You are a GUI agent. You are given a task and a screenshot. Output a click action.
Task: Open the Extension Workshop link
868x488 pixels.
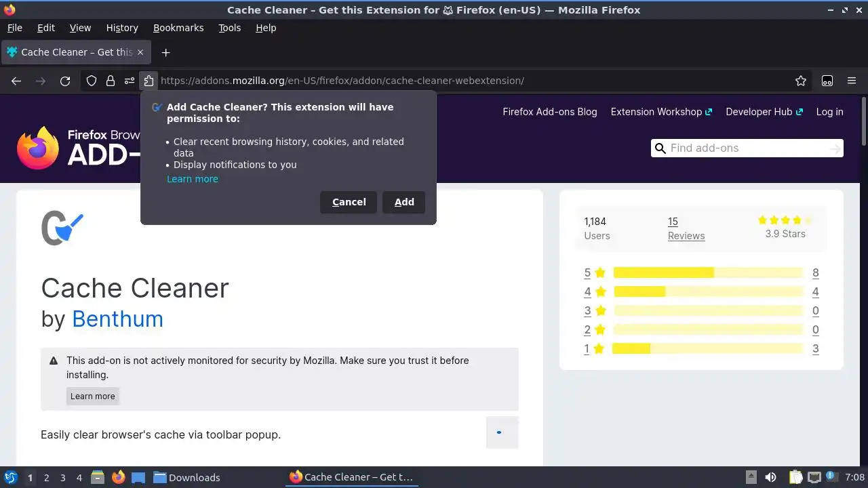(661, 112)
